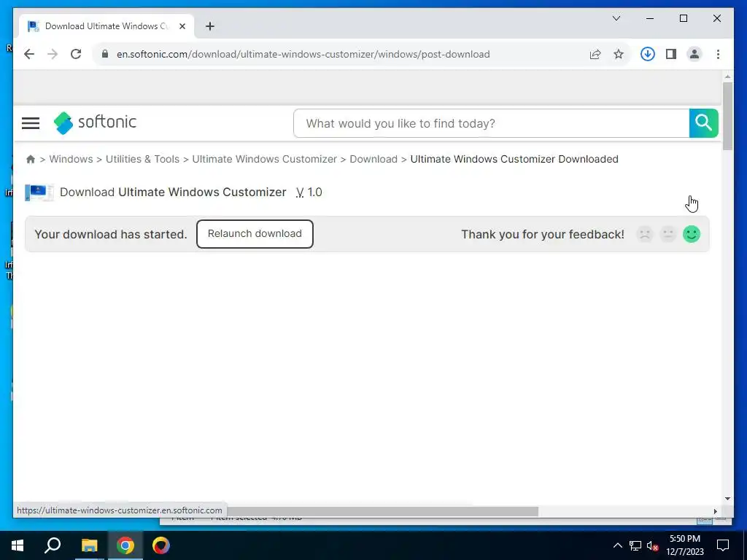Bookmark this page with the star
Screen dimensions: 747x560
pyautogui.click(x=619, y=54)
